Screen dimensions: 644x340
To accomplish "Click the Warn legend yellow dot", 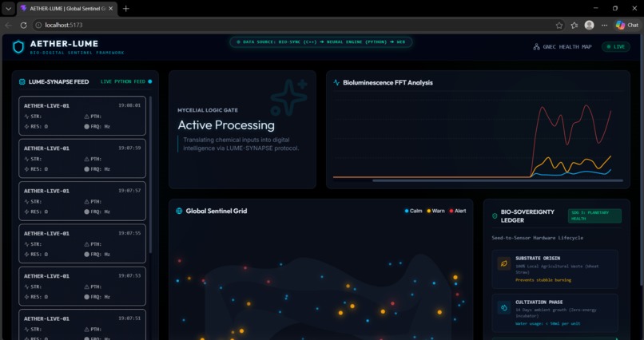I will click(x=429, y=212).
